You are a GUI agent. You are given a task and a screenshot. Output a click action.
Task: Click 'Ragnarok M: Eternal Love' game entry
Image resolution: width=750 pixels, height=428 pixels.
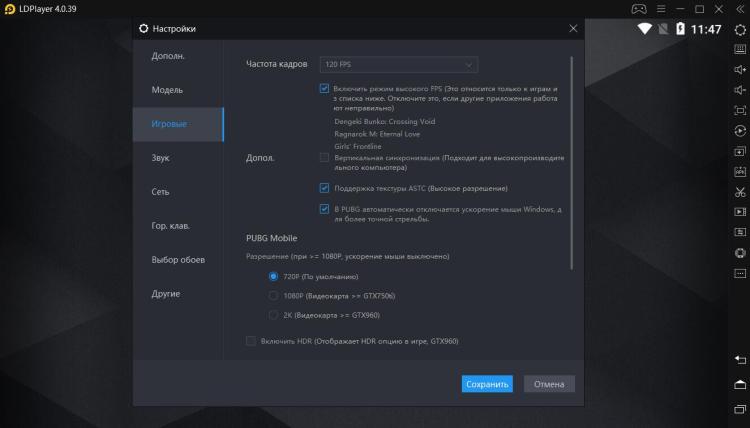(x=377, y=134)
